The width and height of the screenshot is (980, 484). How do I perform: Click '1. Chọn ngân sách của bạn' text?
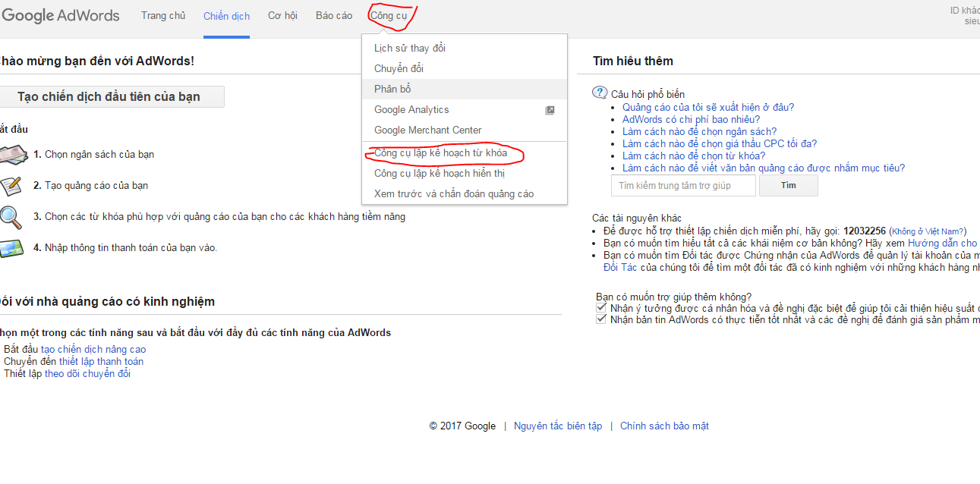coord(94,154)
